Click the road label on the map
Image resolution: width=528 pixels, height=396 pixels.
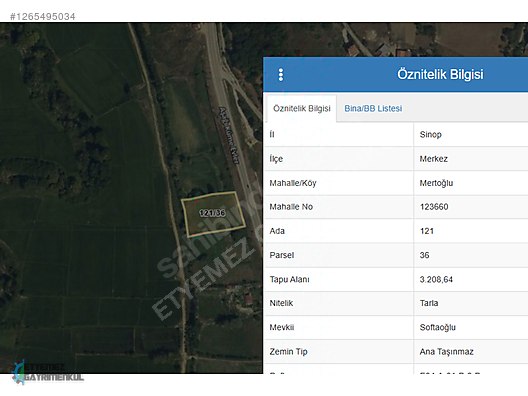pos(229,135)
